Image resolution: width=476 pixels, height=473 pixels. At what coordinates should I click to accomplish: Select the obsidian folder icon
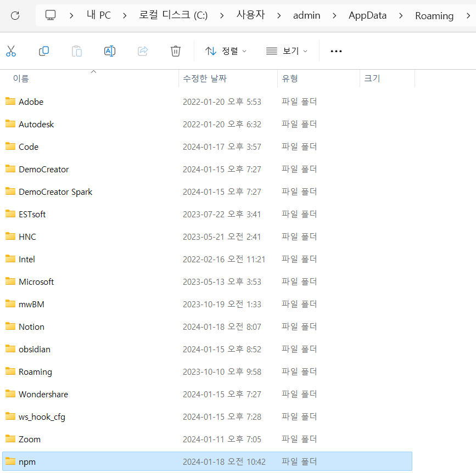click(x=10, y=348)
